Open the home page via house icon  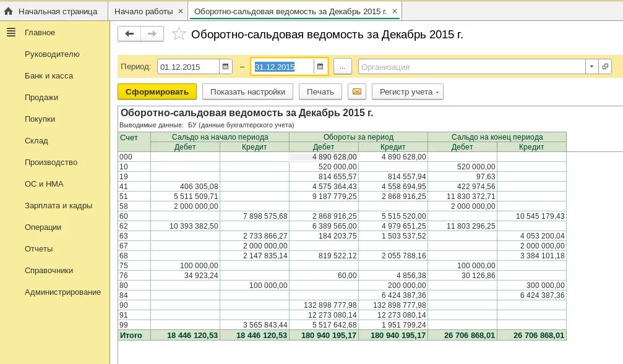click(8, 12)
